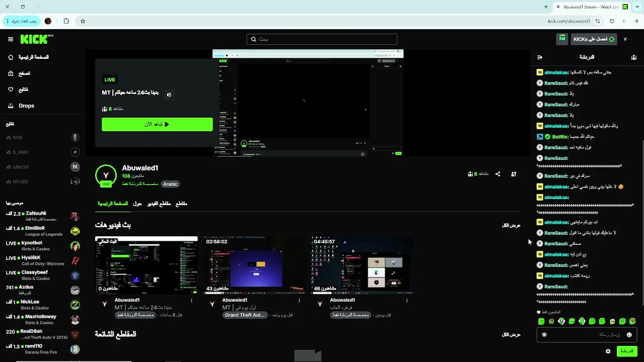Open recommended channel Classybeef

43,275
